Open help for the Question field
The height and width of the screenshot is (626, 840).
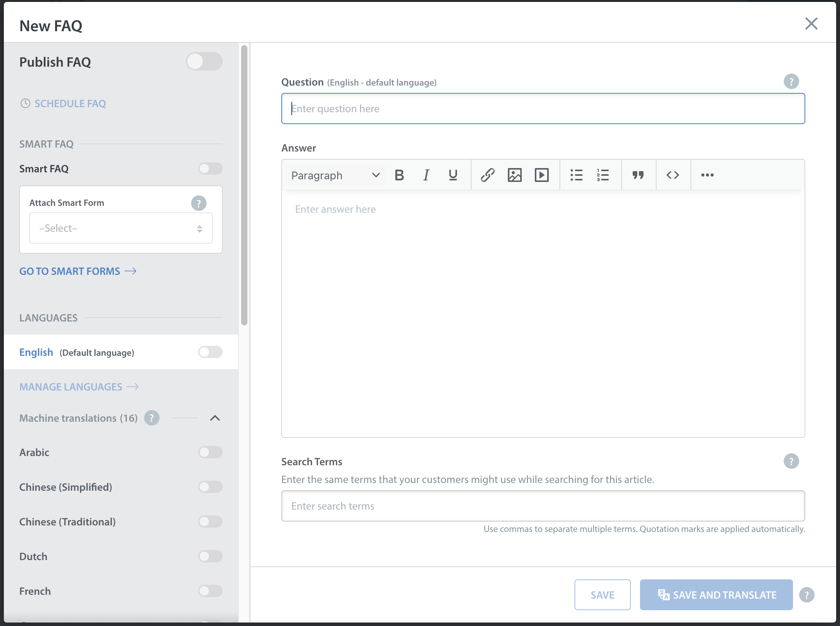point(791,81)
